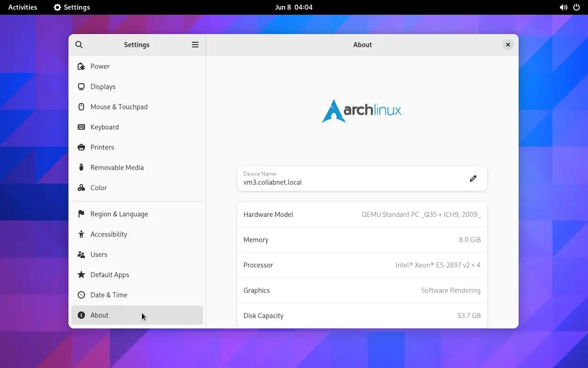
Task: Click the Settings title in sidebar header
Action: coord(137,45)
